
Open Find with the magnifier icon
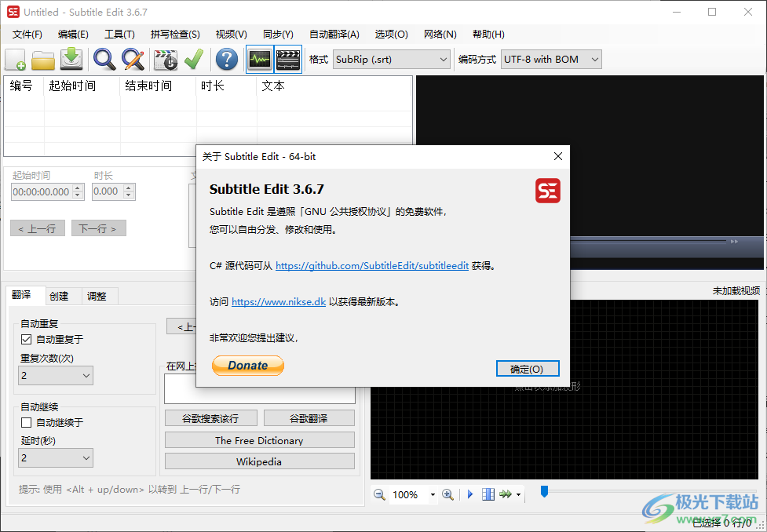coord(104,60)
